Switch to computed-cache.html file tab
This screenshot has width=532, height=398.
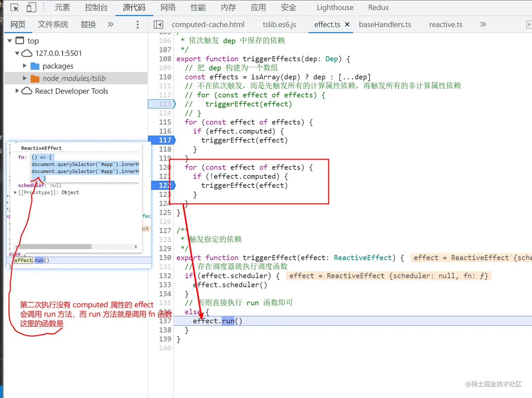coord(208,24)
